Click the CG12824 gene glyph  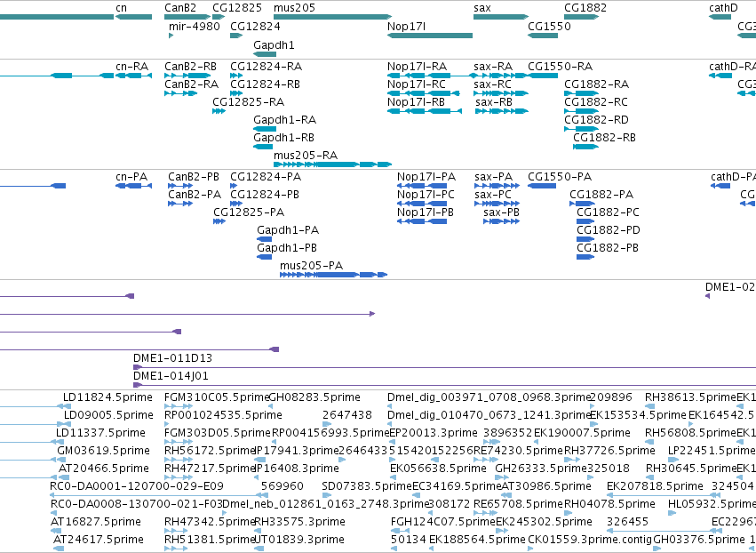[x=236, y=36]
